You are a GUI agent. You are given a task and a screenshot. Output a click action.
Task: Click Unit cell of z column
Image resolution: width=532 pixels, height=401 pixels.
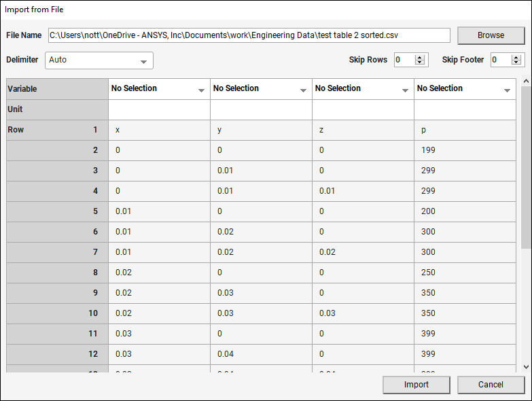pyautogui.click(x=363, y=109)
